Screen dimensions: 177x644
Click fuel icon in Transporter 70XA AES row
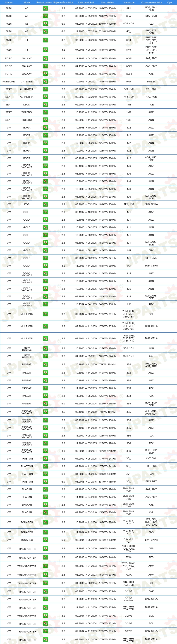[45, 557]
